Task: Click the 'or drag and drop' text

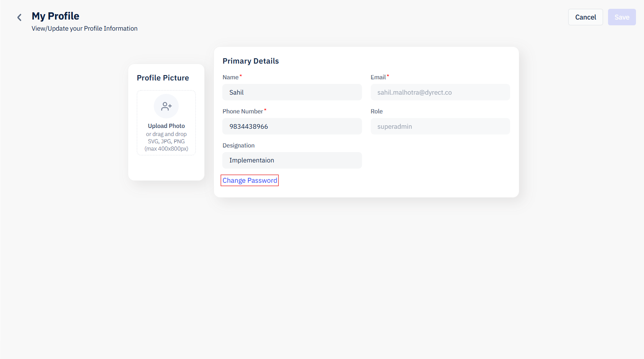Action: click(x=166, y=134)
